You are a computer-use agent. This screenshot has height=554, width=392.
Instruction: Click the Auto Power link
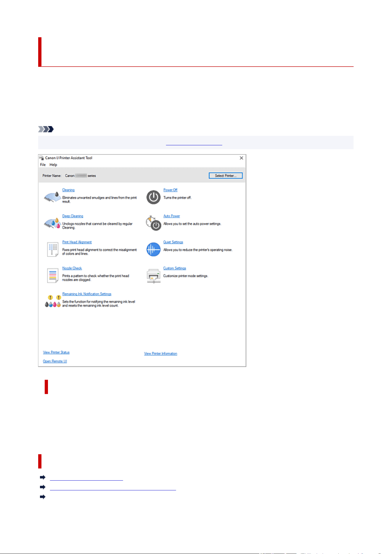click(x=172, y=216)
